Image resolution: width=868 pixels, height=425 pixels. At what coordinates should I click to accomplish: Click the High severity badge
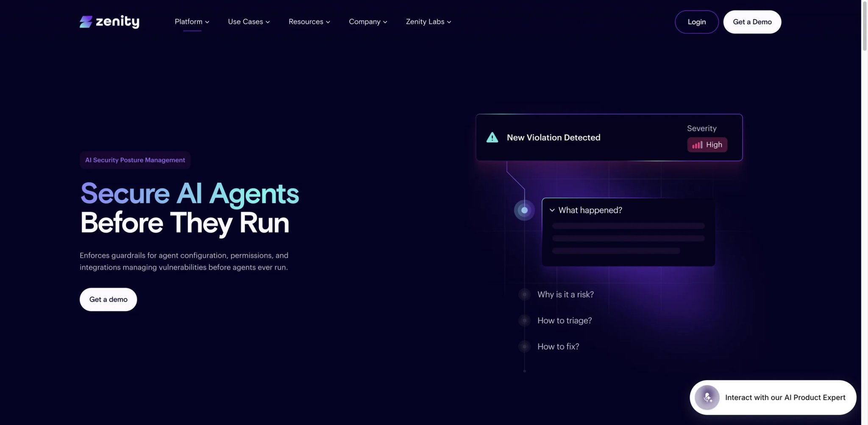coord(707,145)
